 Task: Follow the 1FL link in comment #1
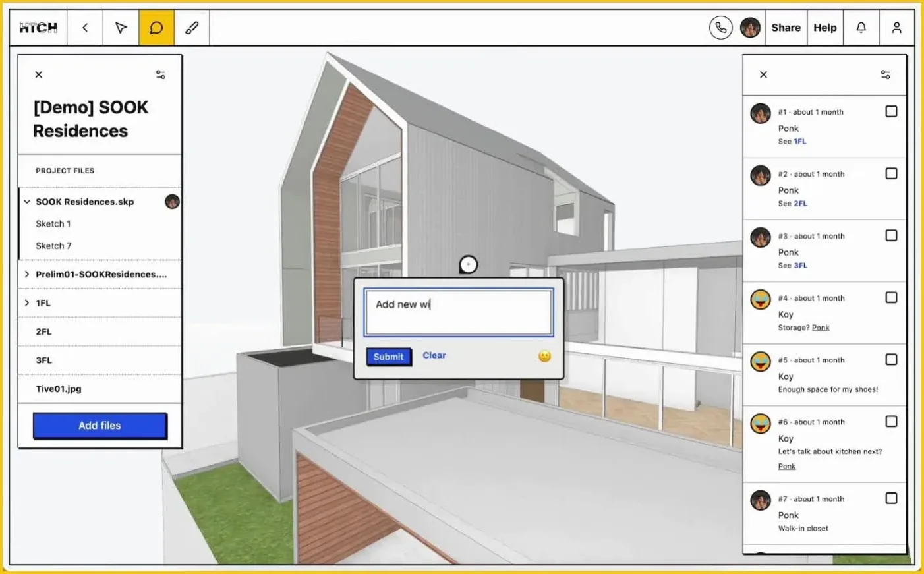799,142
